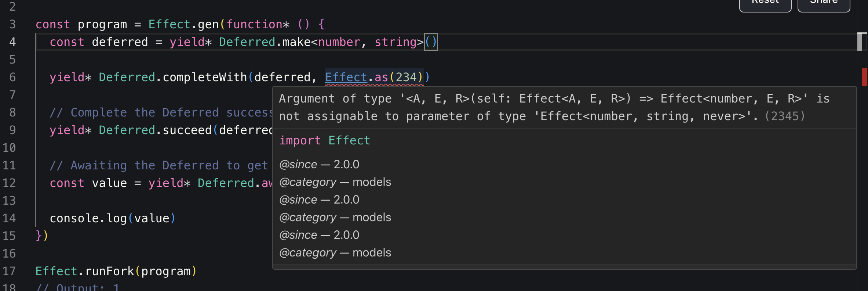Click the Reset button
This screenshot has height=291, width=868.
[x=765, y=4]
